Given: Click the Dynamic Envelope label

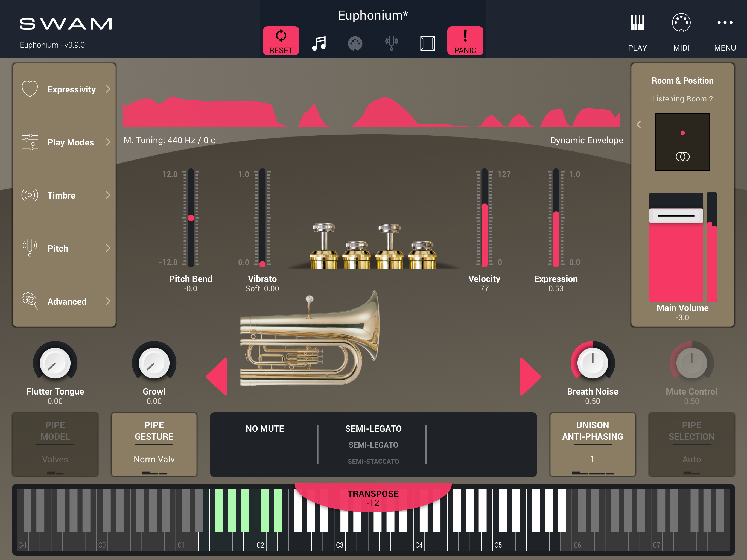Looking at the screenshot, I should 586,140.
